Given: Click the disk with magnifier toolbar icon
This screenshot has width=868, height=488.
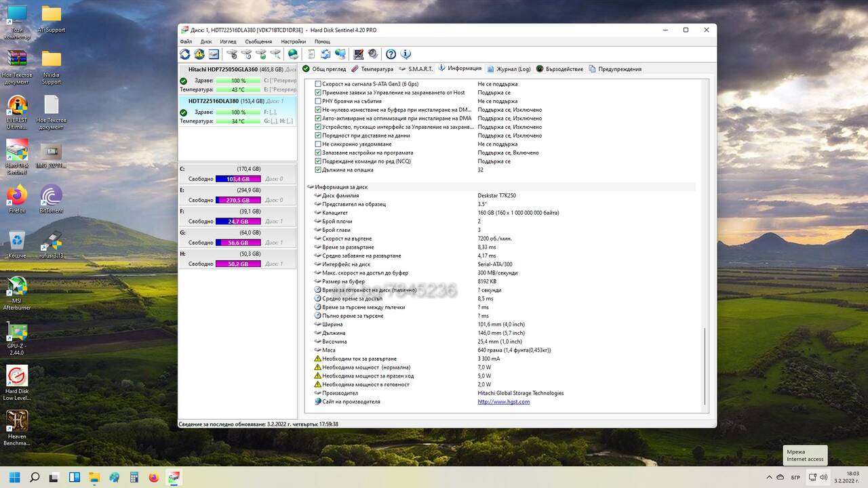Looking at the screenshot, I should click(275, 54).
